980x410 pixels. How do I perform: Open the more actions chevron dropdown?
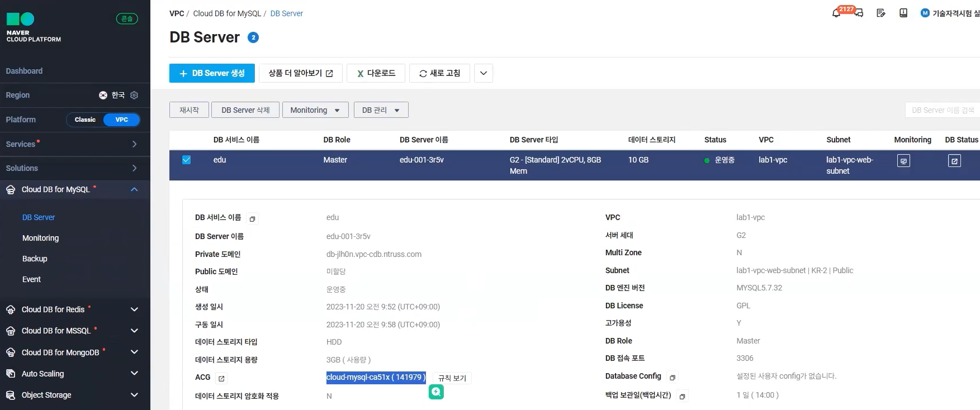484,73
